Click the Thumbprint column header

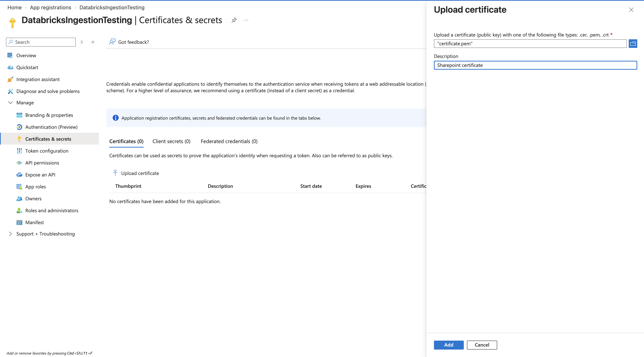tap(128, 186)
